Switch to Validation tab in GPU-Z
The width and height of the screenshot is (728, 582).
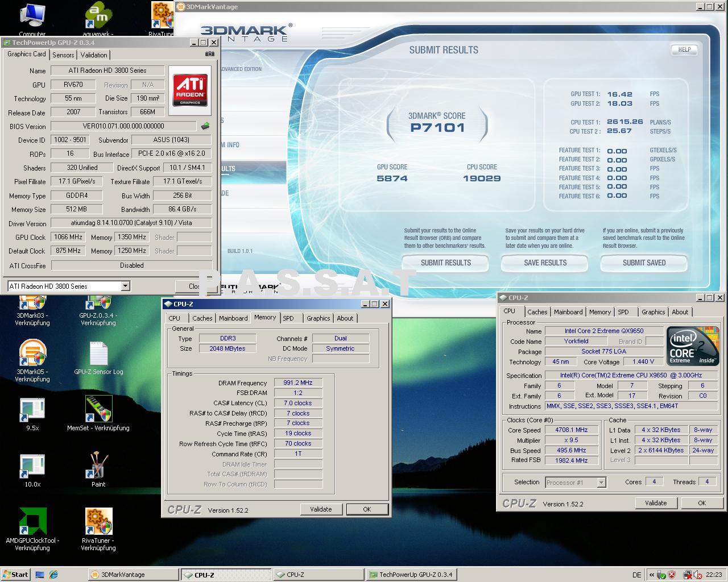(94, 55)
